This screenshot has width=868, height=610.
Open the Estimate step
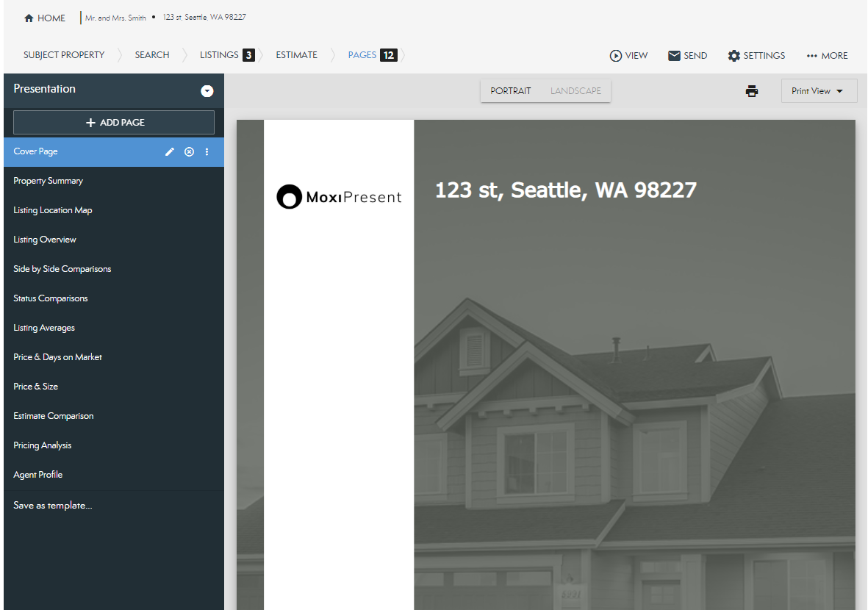[x=296, y=55]
